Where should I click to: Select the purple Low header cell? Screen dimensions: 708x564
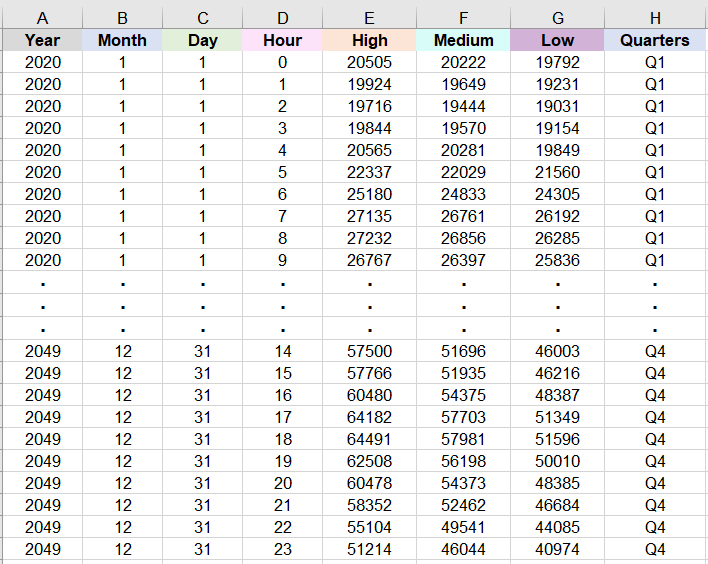pyautogui.click(x=558, y=40)
